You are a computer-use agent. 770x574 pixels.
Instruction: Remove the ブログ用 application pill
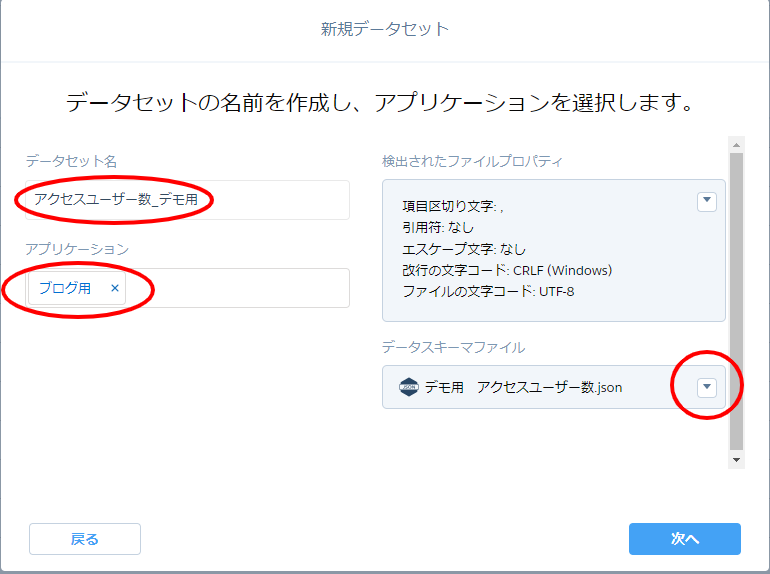pyautogui.click(x=114, y=288)
